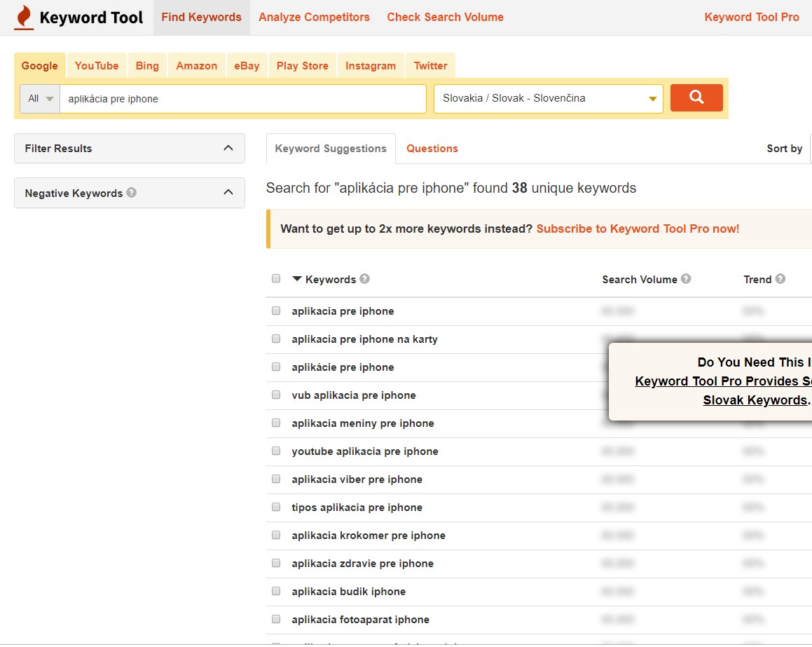
Task: Open the Trend column help icon
Action: [780, 279]
